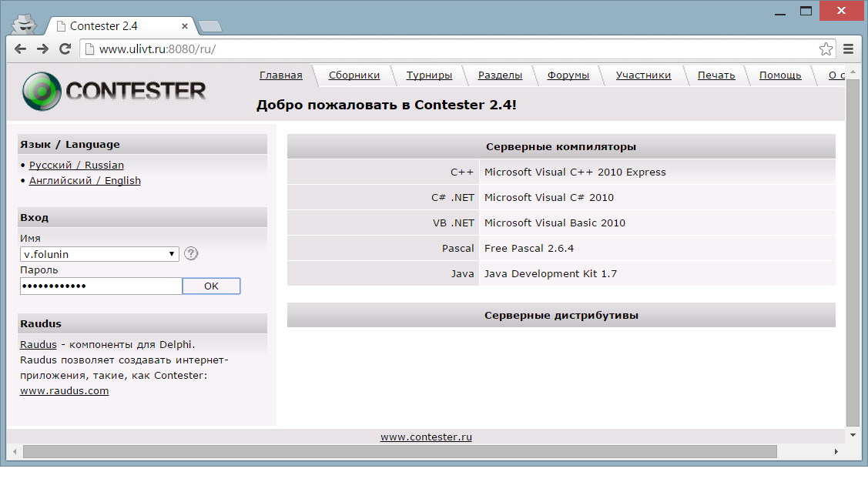The height and width of the screenshot is (482, 868).
Task: Open the Форумы menu link
Action: 568,75
